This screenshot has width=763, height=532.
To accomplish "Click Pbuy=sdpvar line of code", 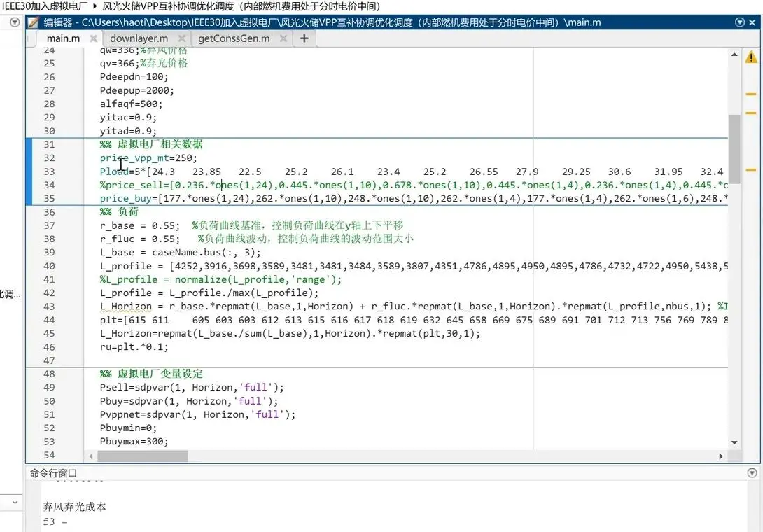I will tap(189, 401).
